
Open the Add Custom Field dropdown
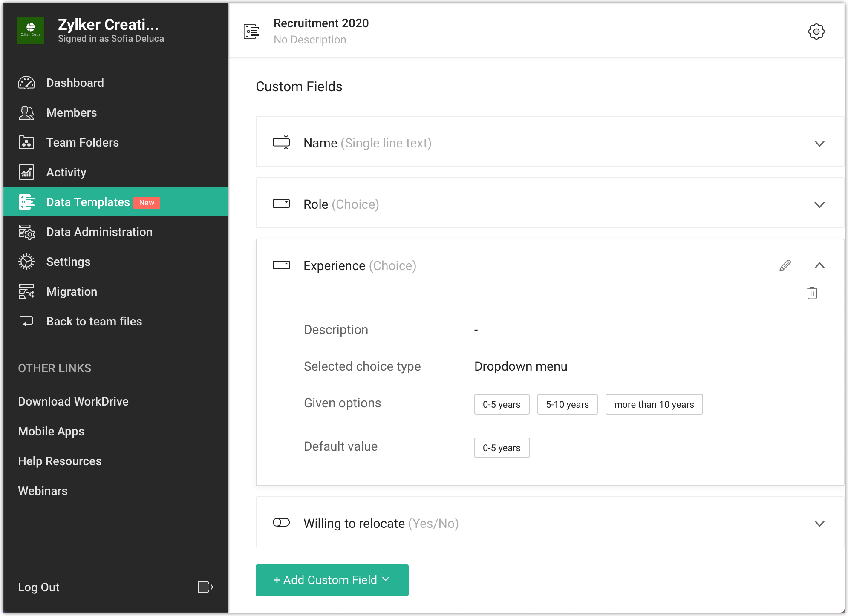(x=332, y=580)
